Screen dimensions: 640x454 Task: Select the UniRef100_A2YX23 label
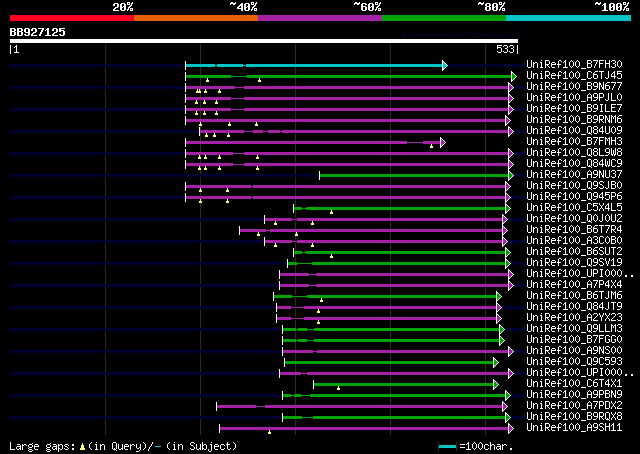574,318
